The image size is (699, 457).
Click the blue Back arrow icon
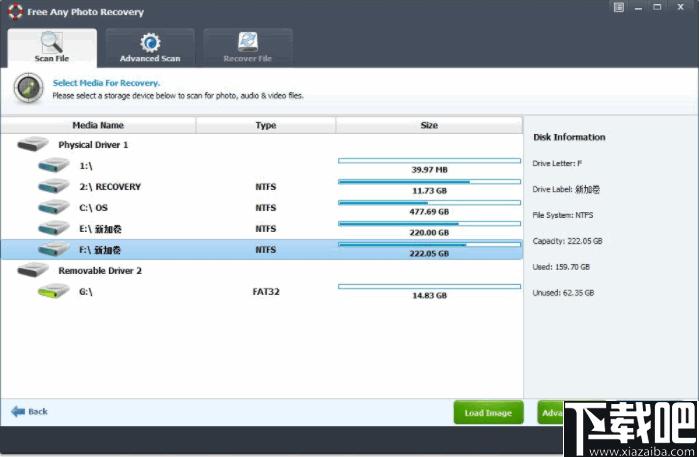click(18, 412)
